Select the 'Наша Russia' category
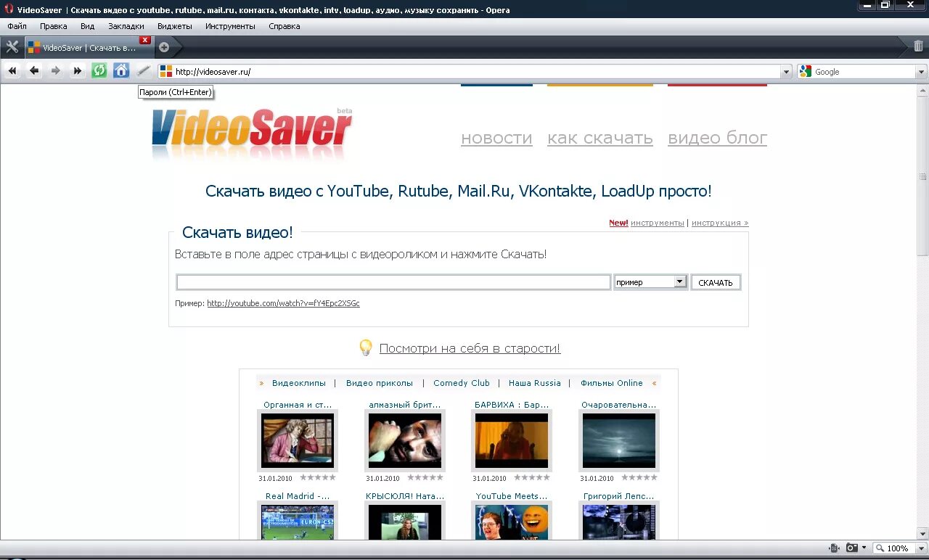 coord(535,383)
